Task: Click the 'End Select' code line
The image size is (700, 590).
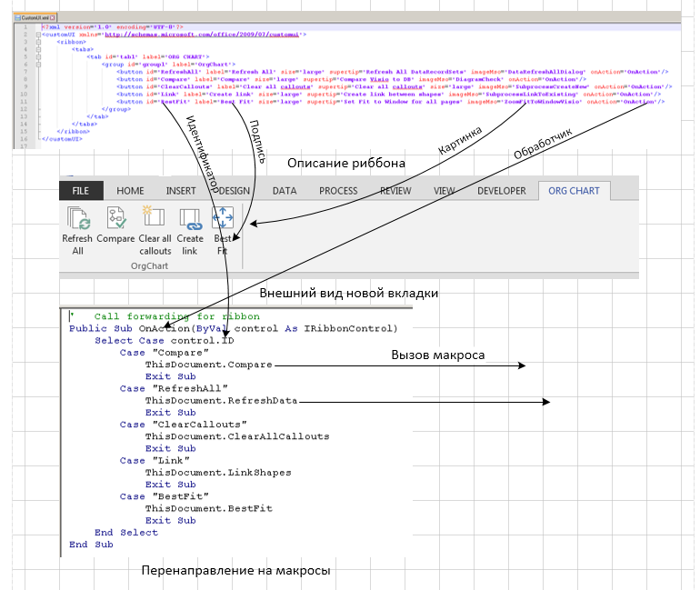Action: 126,533
